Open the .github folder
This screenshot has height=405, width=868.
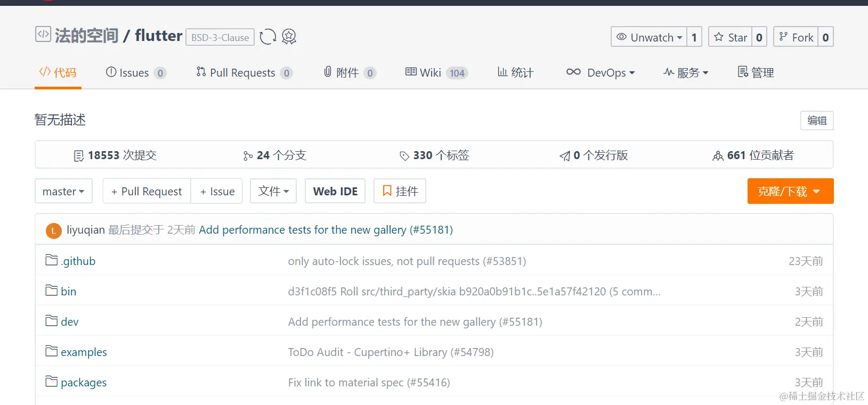pos(78,261)
